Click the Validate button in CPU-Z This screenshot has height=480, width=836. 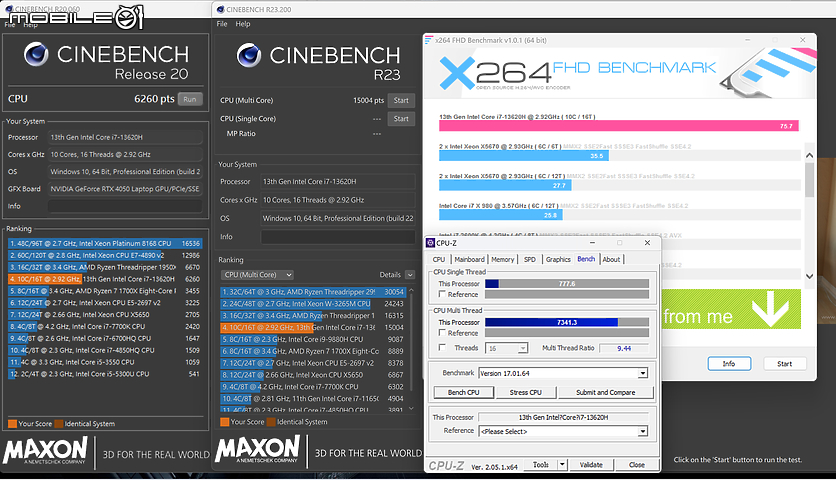(591, 465)
